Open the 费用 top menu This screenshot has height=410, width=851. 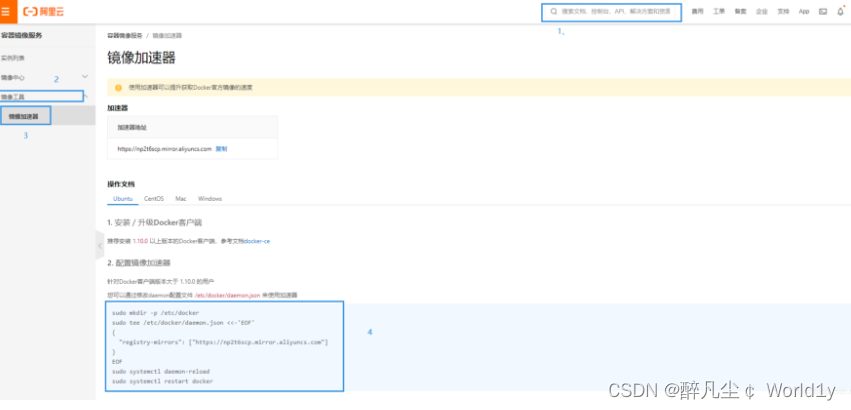tap(697, 11)
